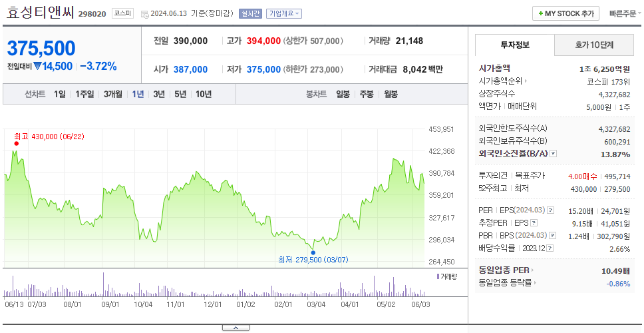Select the 1년 line chart period
The image size is (644, 333).
pos(138,94)
